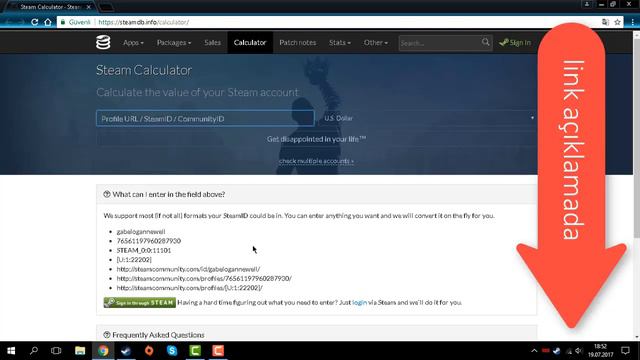Open the Chrome menu three dots
Screen dimensions: 640x360
coord(632,22)
